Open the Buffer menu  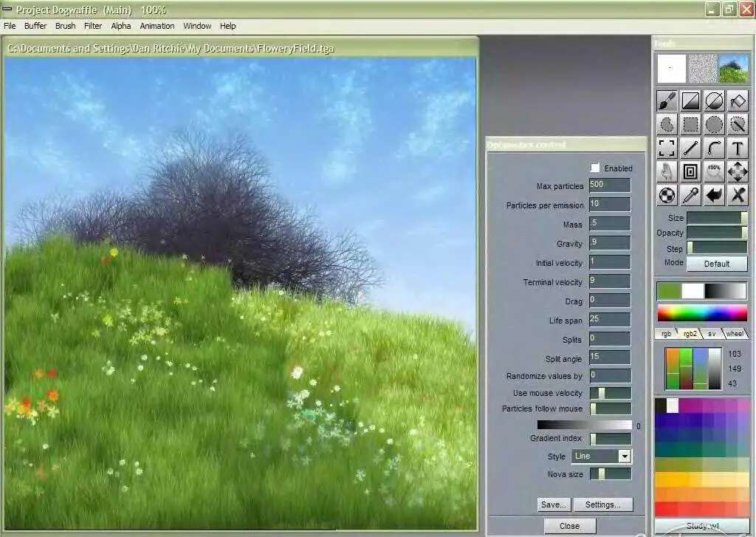pos(35,26)
